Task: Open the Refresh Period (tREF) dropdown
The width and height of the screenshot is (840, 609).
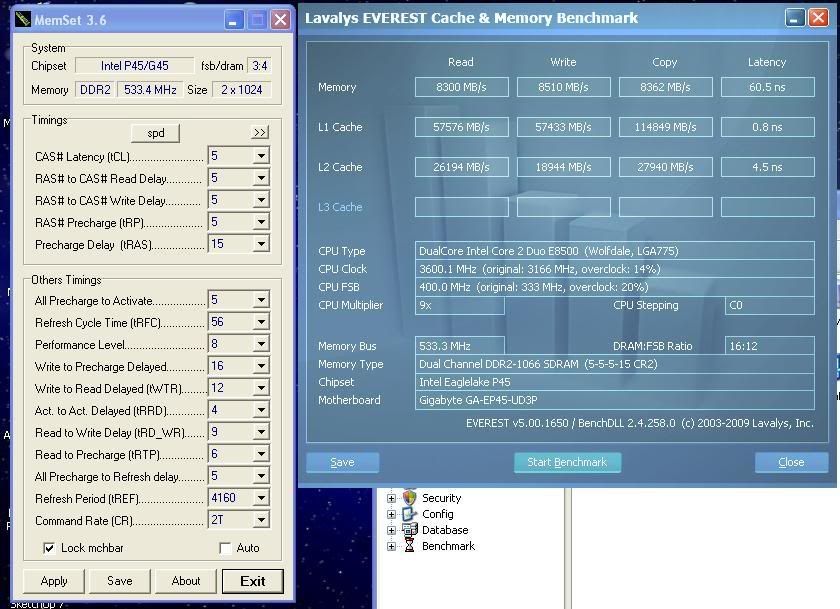Action: (x=261, y=498)
